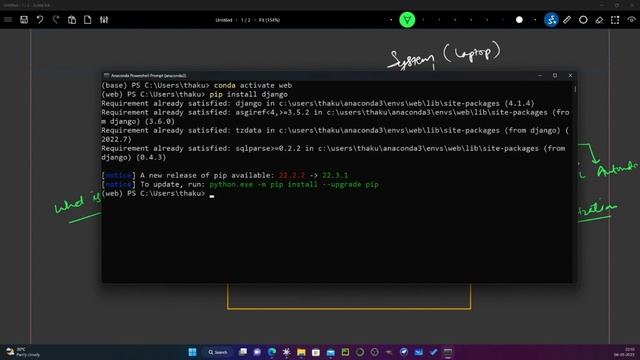
Task: Click the clipboard paste icon
Action: [72, 20]
